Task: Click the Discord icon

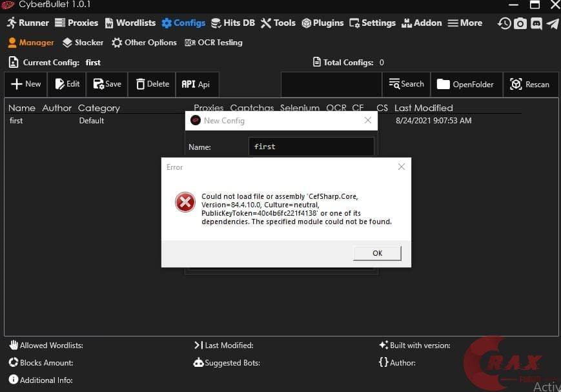Action: [x=536, y=24]
